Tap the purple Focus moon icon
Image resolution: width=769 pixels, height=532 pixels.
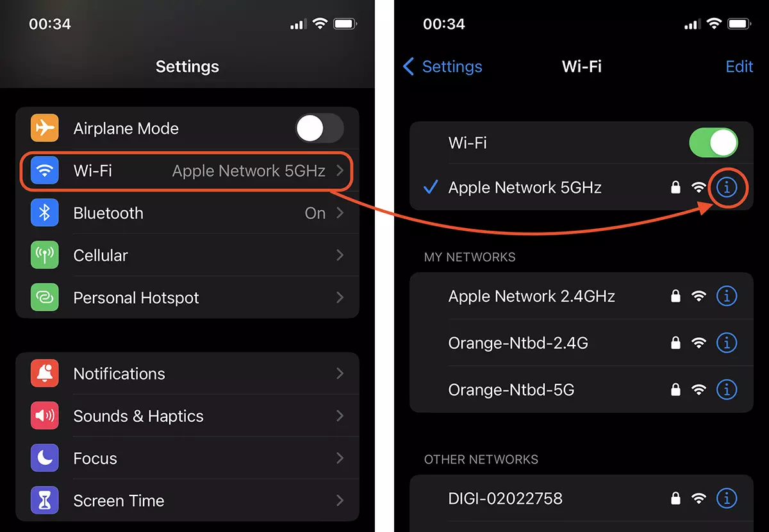[x=45, y=458]
